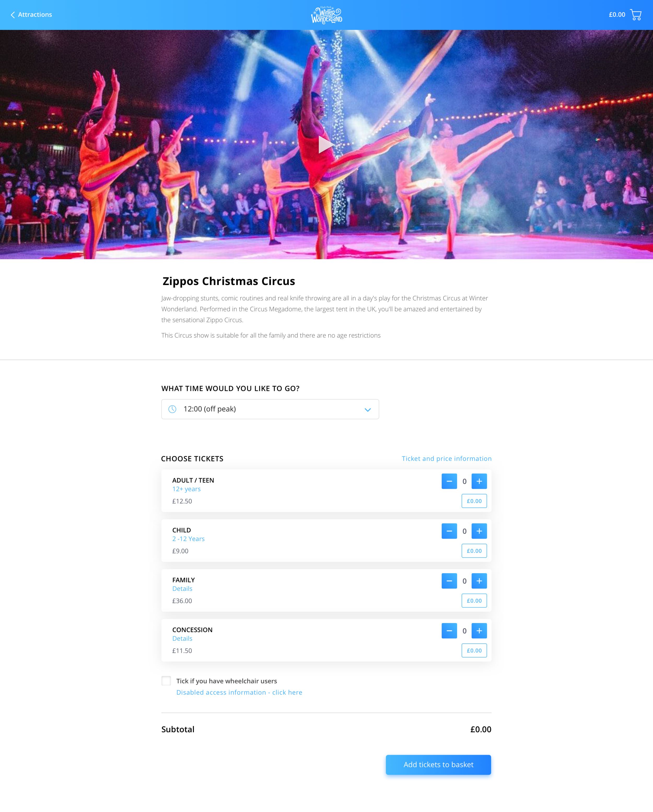Image resolution: width=653 pixels, height=812 pixels.
Task: Click the Child £0.00 total box
Action: (474, 551)
